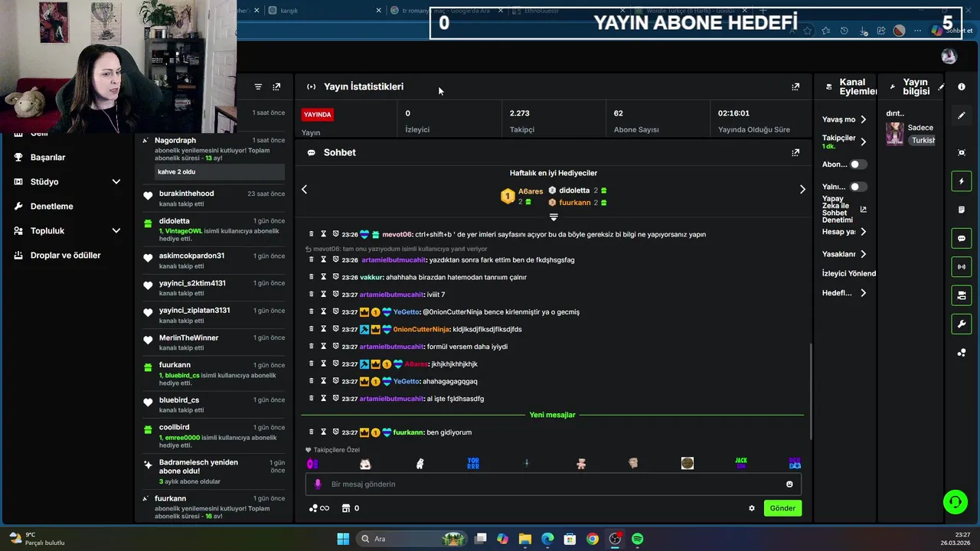Pop out the Yayın İstatistikleri panel
This screenshot has width=980, height=551.
tap(795, 87)
